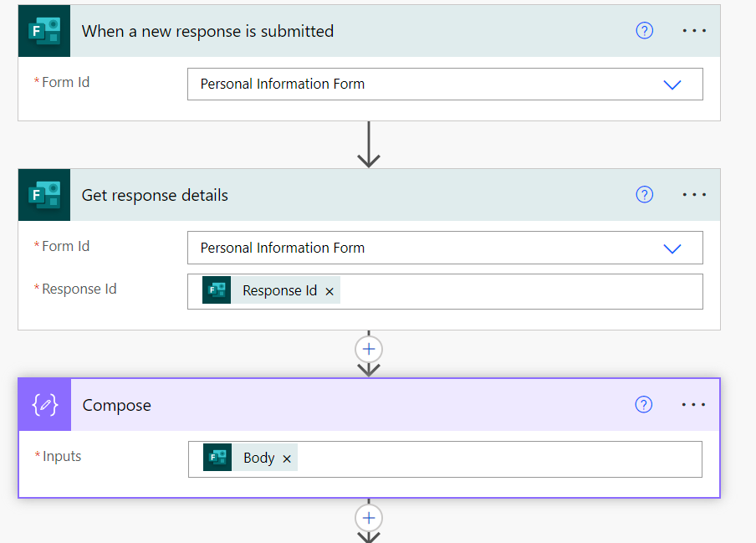756x543 pixels.
Task: Open help for the Compose action
Action: [x=643, y=405]
